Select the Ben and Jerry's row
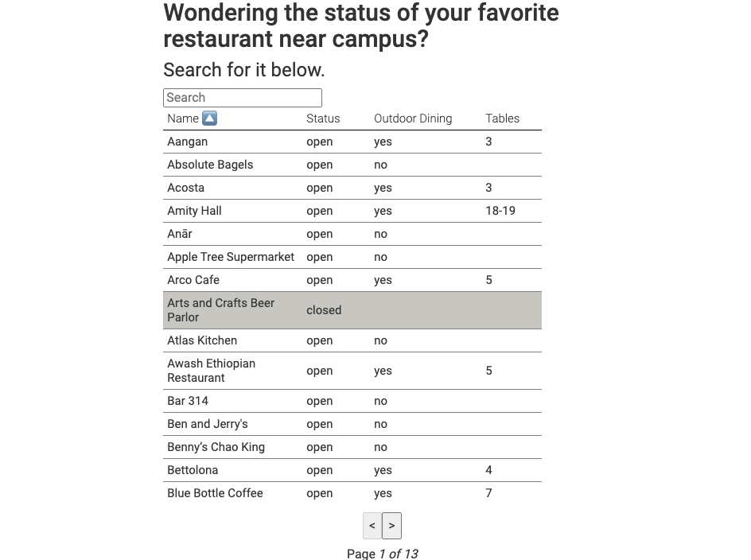The image size is (751, 560). pyautogui.click(x=352, y=424)
